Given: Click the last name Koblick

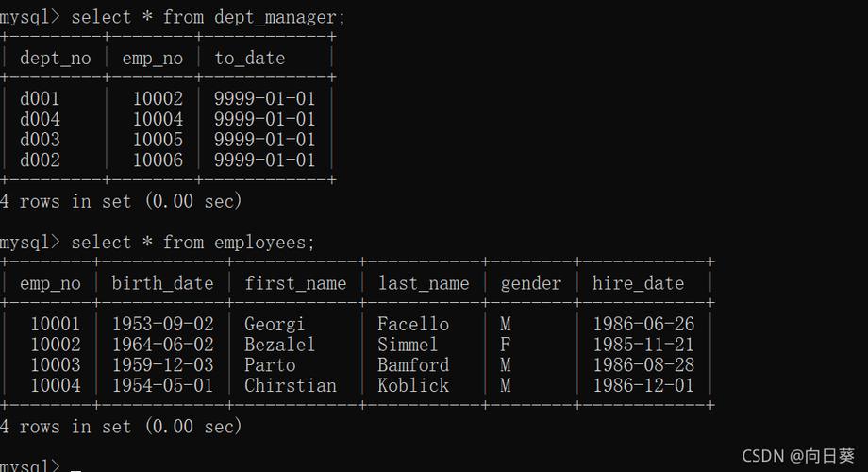Looking at the screenshot, I should click(413, 386).
